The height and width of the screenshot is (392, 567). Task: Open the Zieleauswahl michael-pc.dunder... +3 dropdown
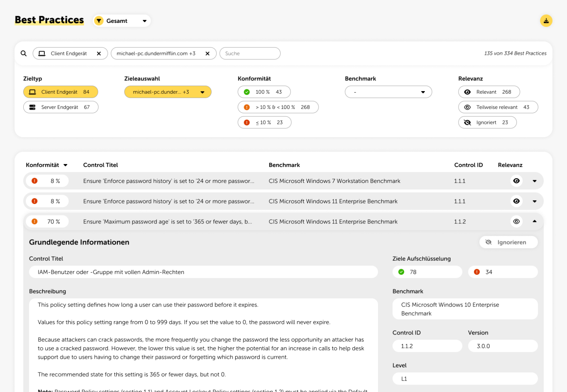[168, 92]
